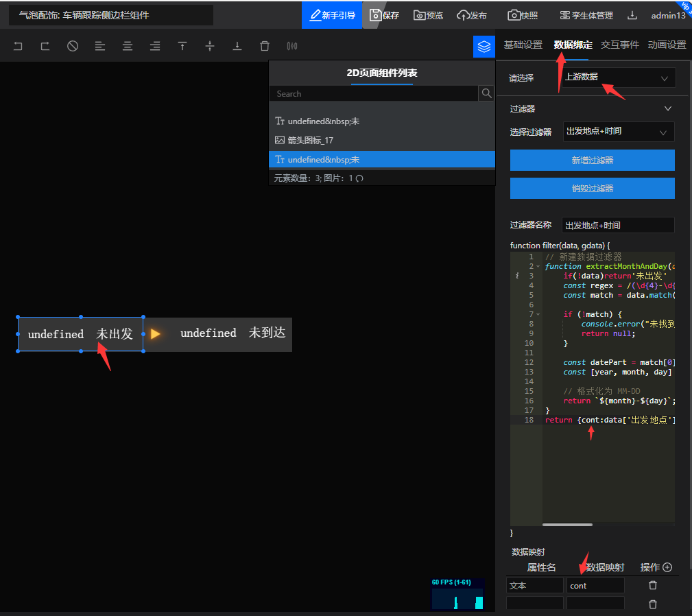The image size is (692, 616).
Task: Click the code editor horizontal scrollbar
Action: (567, 525)
